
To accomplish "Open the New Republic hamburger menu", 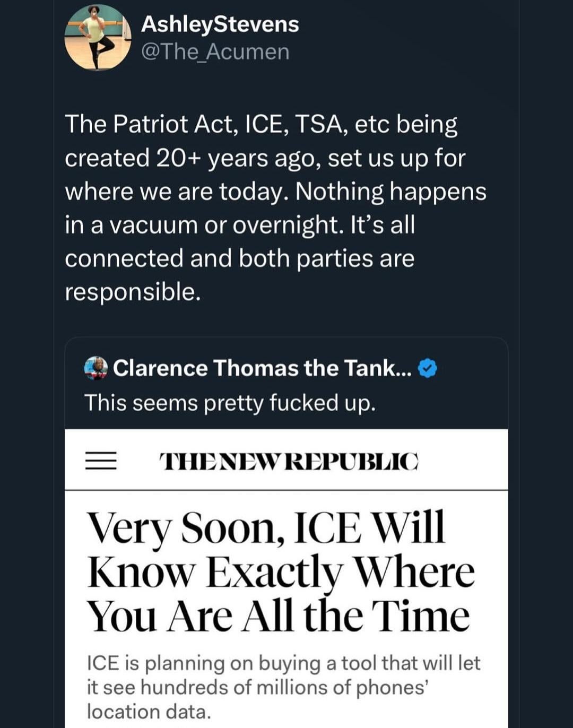I will 101,461.
